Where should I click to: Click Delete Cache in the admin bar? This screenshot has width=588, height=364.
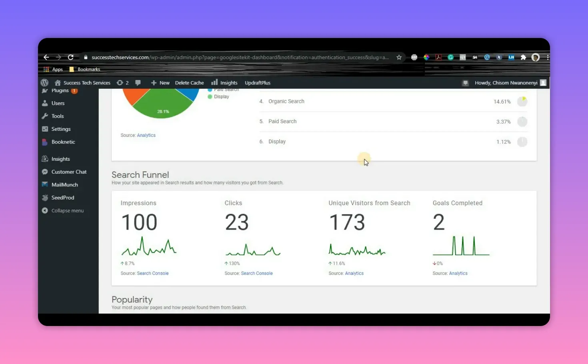click(x=189, y=82)
